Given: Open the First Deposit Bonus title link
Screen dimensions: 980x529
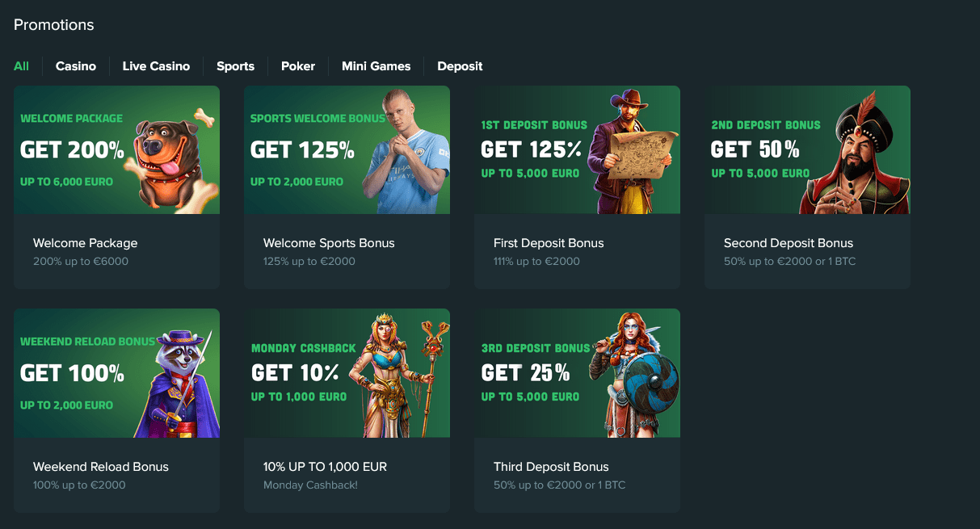Looking at the screenshot, I should 549,243.
